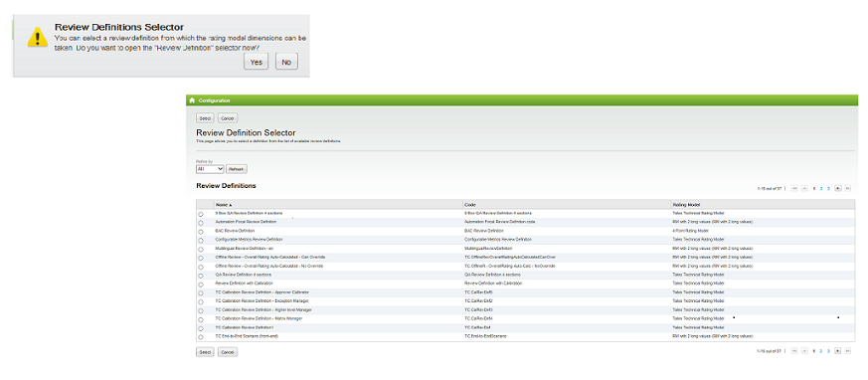Choose the radio for TC Calibration – Exception Manager
The width and height of the screenshot is (868, 380).
201,301
